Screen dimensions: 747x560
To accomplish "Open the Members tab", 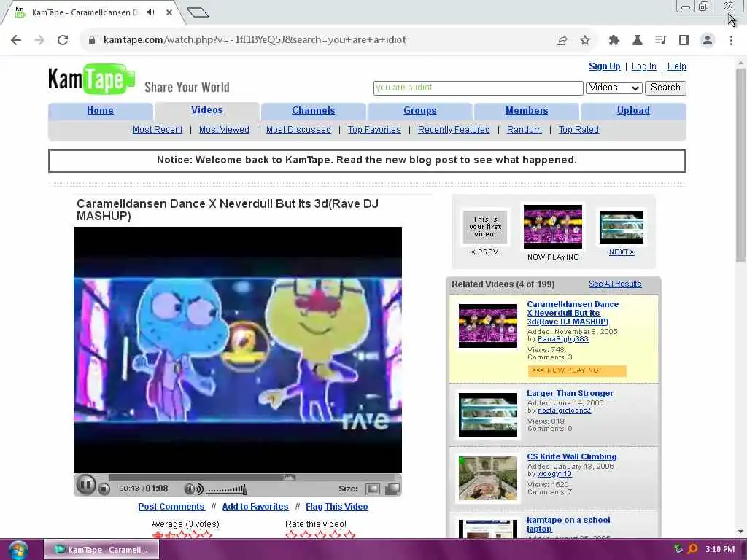I will [527, 111].
